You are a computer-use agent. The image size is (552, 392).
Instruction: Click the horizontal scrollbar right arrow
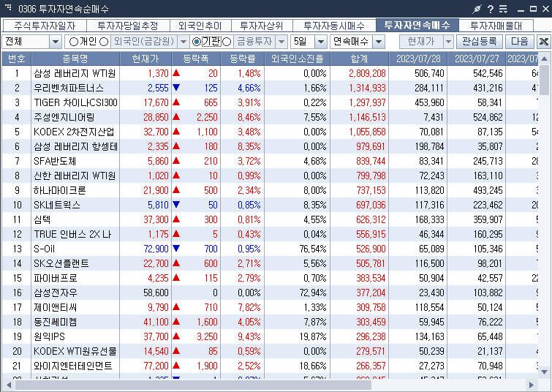coord(532,385)
